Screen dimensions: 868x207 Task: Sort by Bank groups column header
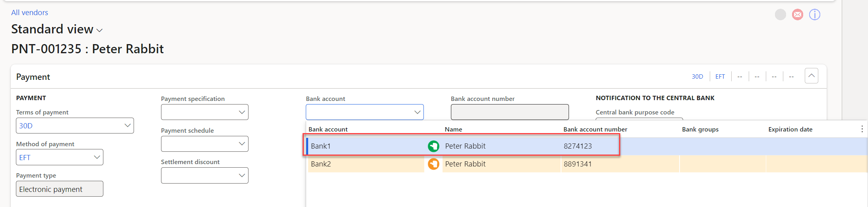pyautogui.click(x=700, y=130)
